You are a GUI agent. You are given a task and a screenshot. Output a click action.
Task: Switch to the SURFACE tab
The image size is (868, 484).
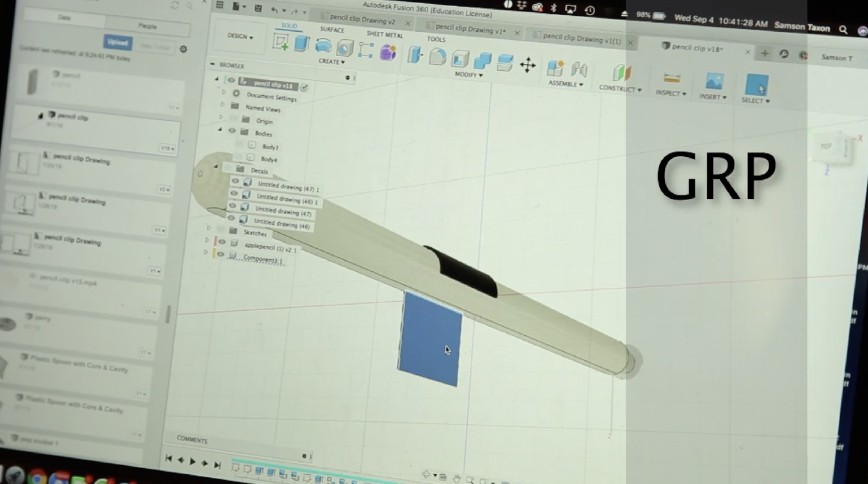(332, 30)
